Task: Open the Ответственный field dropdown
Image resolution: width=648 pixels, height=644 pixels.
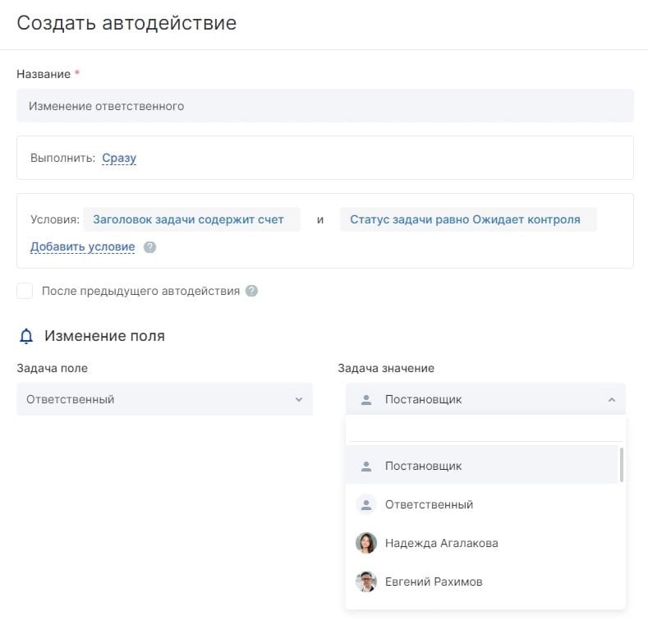Action: pos(164,399)
